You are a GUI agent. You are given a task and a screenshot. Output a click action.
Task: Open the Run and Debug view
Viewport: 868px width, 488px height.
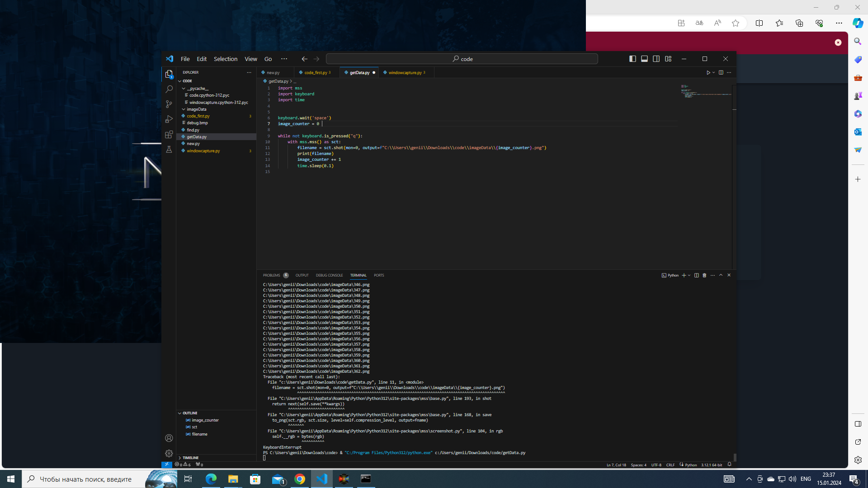click(x=169, y=119)
